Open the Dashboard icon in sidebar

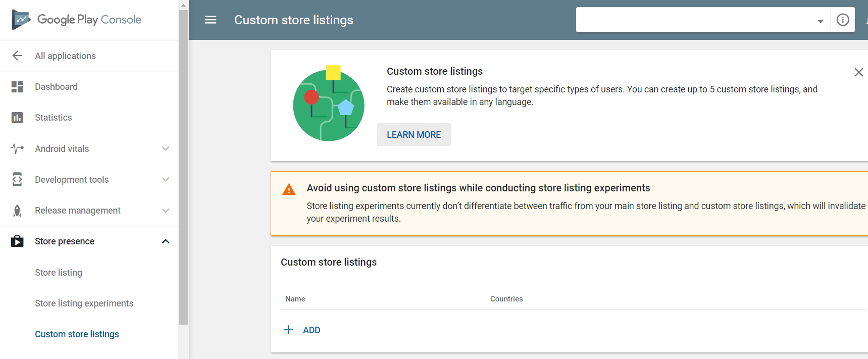coord(17,87)
